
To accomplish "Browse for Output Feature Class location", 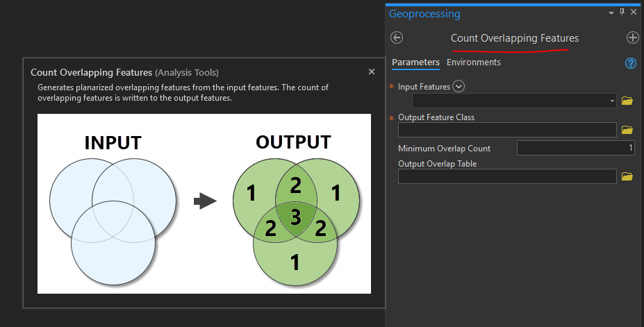I will tap(627, 130).
